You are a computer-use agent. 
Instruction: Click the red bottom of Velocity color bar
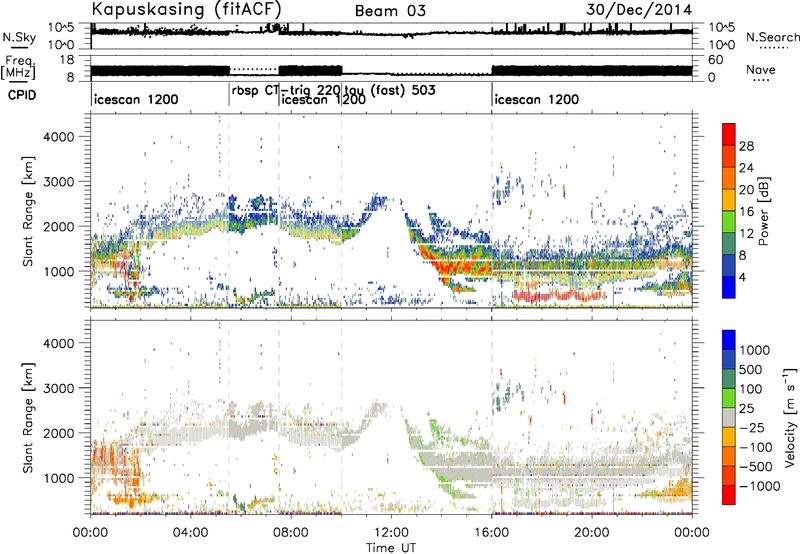tap(729, 495)
